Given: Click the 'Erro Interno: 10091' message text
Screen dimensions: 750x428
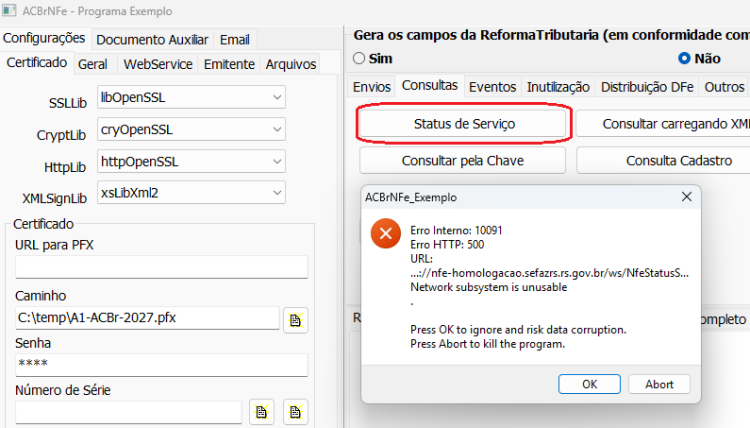Looking at the screenshot, I should (456, 230).
